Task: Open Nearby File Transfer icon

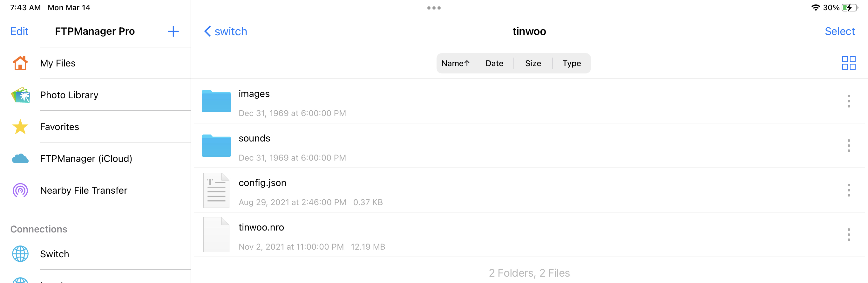Action: point(20,190)
